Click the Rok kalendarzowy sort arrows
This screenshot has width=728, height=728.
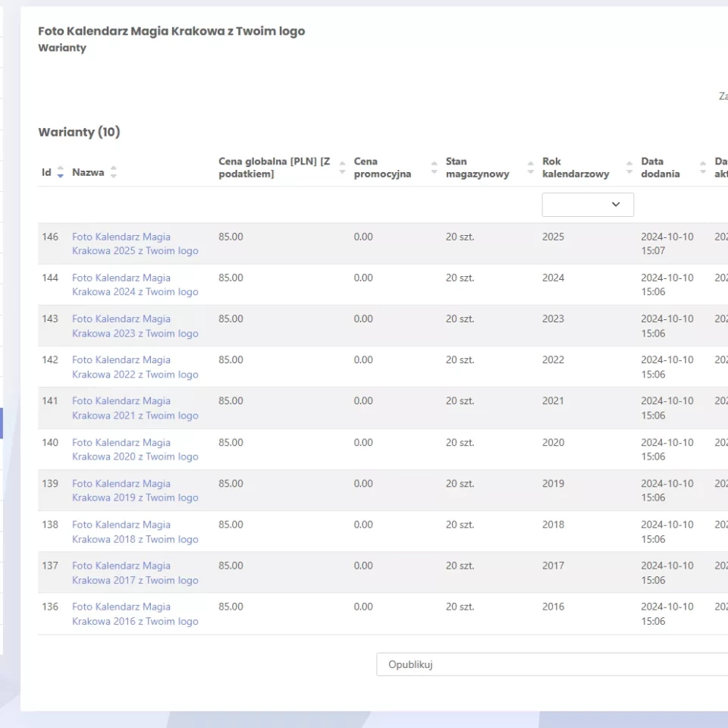[629, 168]
